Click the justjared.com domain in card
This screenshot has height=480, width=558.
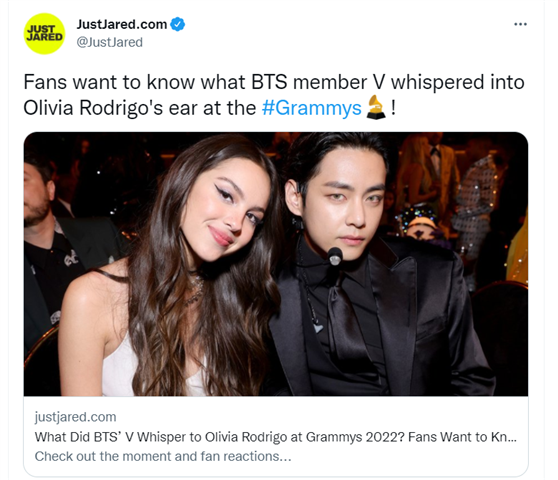pyautogui.click(x=75, y=417)
